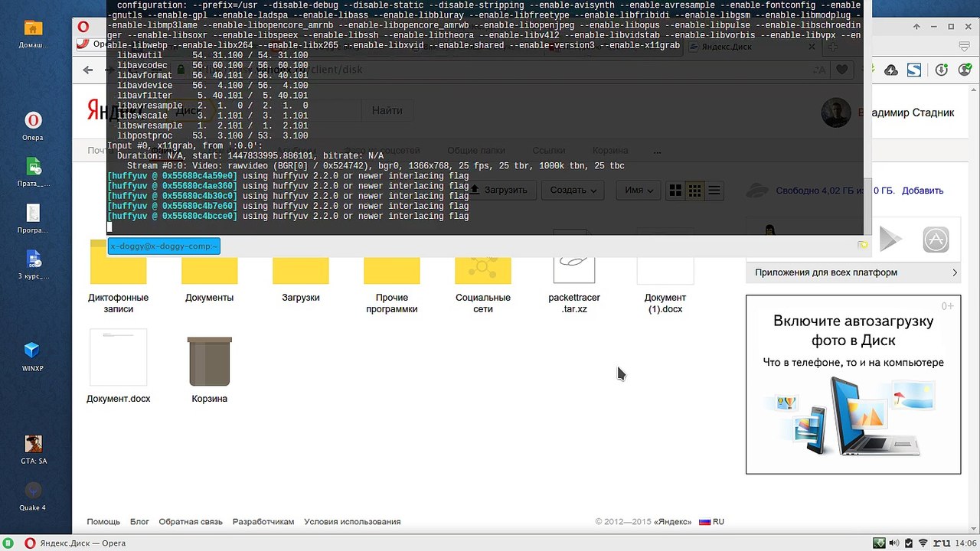Click the autoupload photo promo banner
Image resolution: width=980 pixels, height=551 pixels.
pos(853,384)
